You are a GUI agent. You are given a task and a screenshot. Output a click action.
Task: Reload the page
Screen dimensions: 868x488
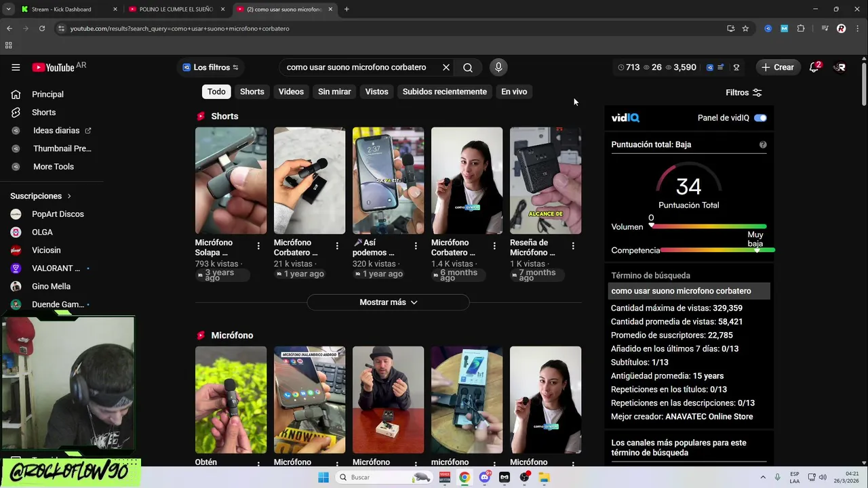[x=42, y=28]
